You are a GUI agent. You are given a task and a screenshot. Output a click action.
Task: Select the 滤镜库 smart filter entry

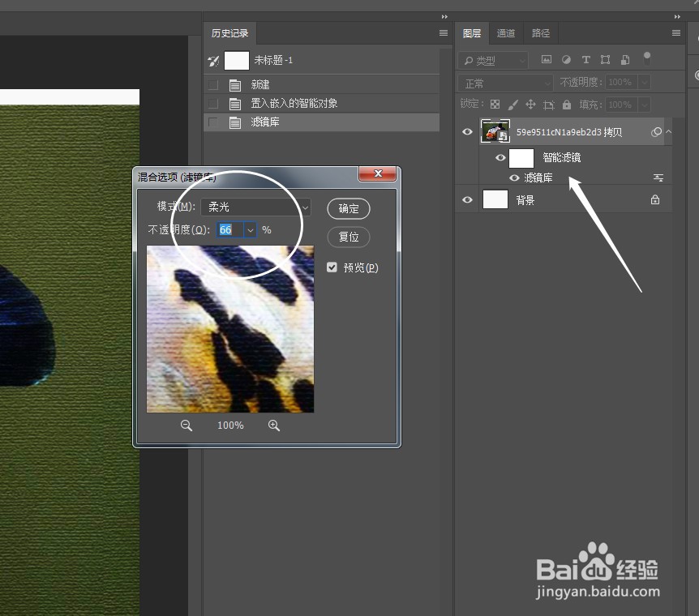pyautogui.click(x=538, y=178)
